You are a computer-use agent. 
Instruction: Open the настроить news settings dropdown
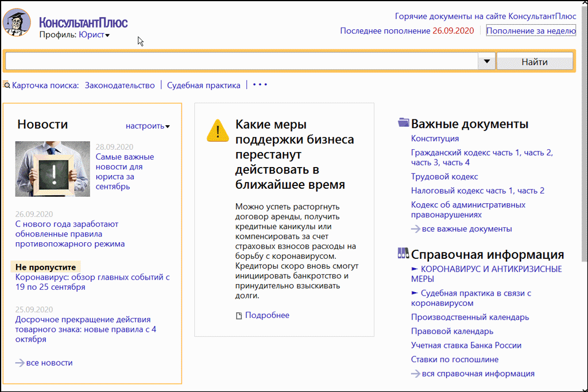point(148,126)
